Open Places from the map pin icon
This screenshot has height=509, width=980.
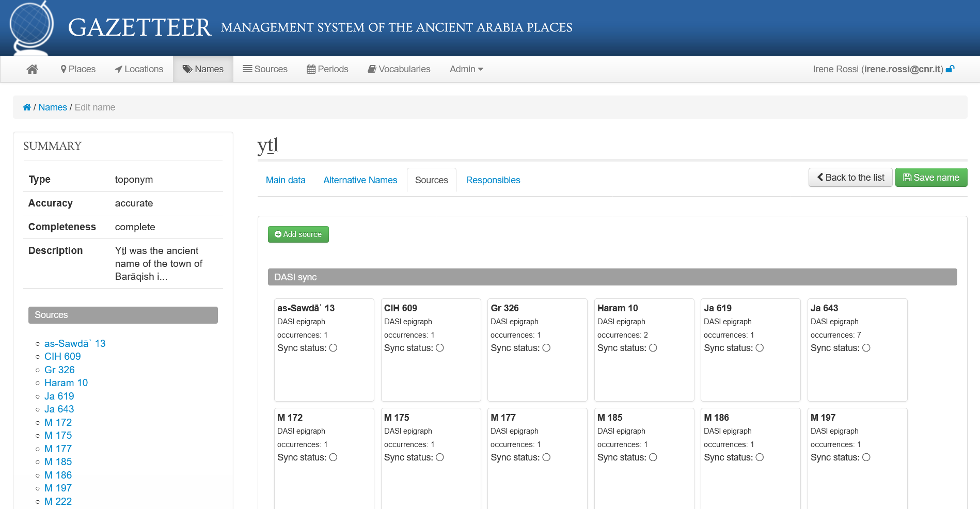pyautogui.click(x=64, y=69)
